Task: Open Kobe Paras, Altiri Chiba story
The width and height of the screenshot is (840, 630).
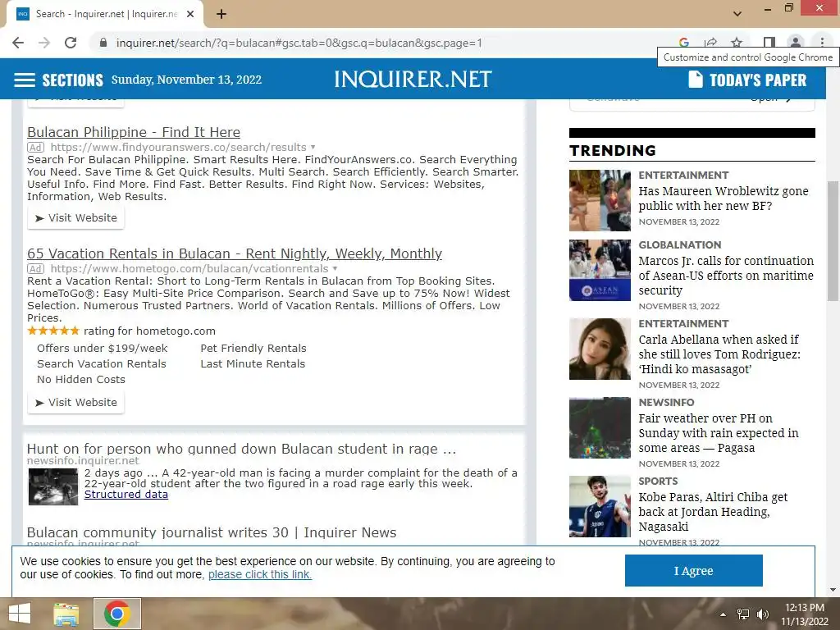Action: tap(713, 512)
